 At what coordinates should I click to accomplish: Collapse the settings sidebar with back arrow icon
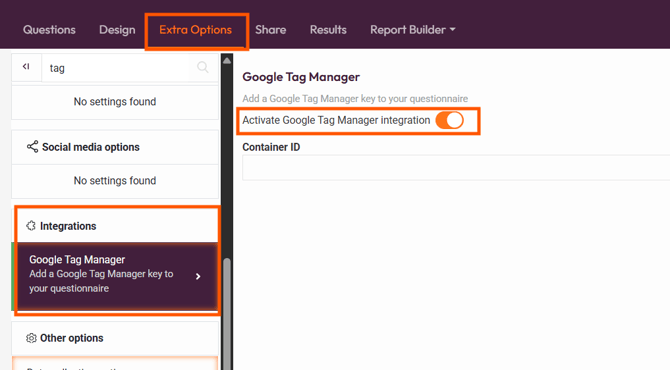[26, 67]
